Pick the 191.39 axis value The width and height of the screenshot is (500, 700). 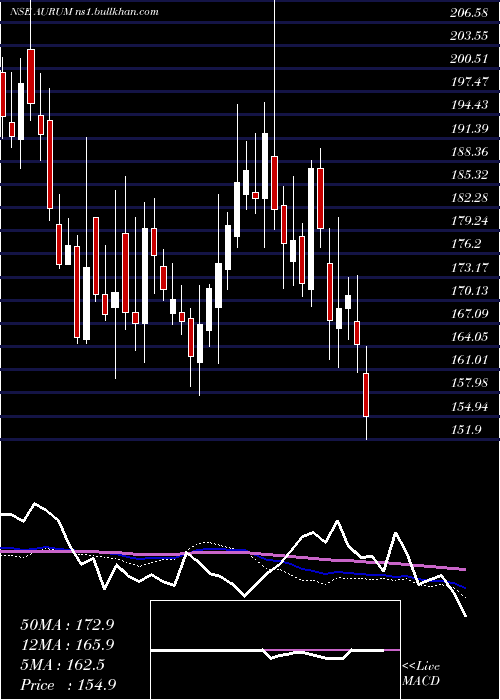[x=469, y=129]
